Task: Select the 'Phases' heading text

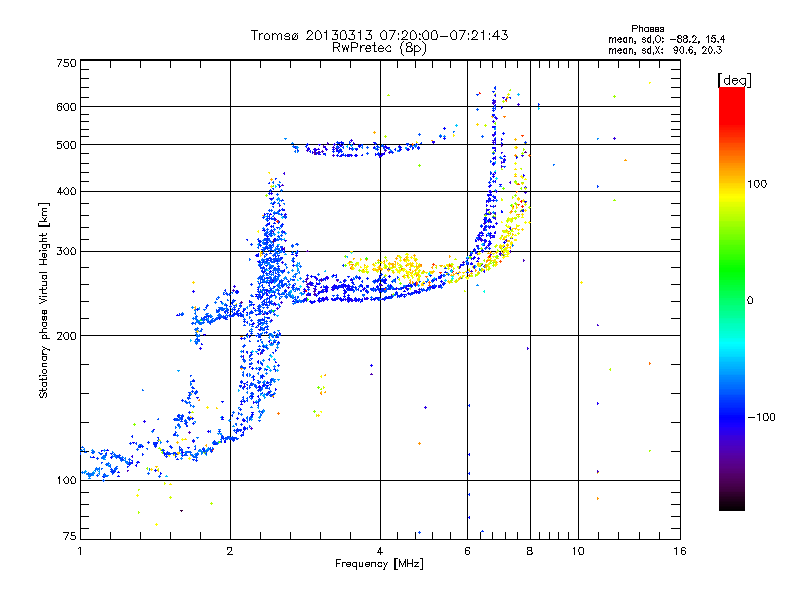Action: pos(647,29)
